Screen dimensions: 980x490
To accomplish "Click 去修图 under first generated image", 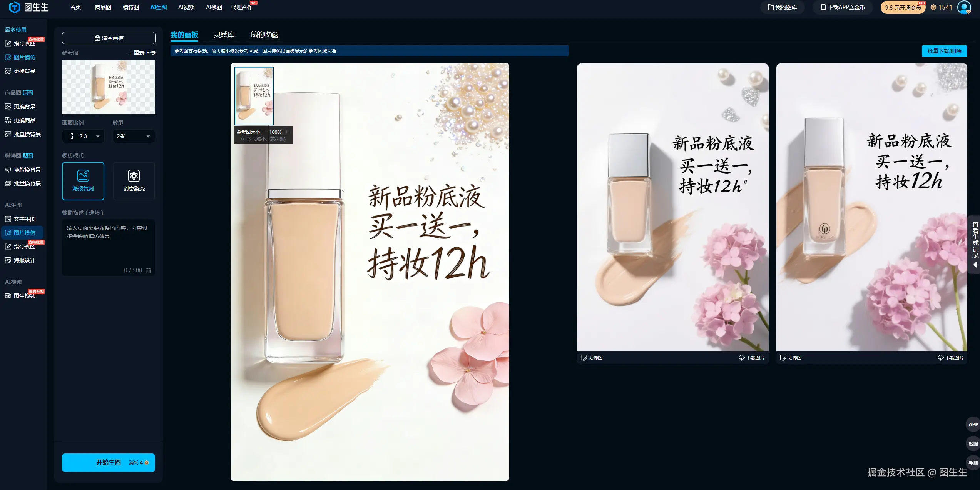I will pos(592,358).
